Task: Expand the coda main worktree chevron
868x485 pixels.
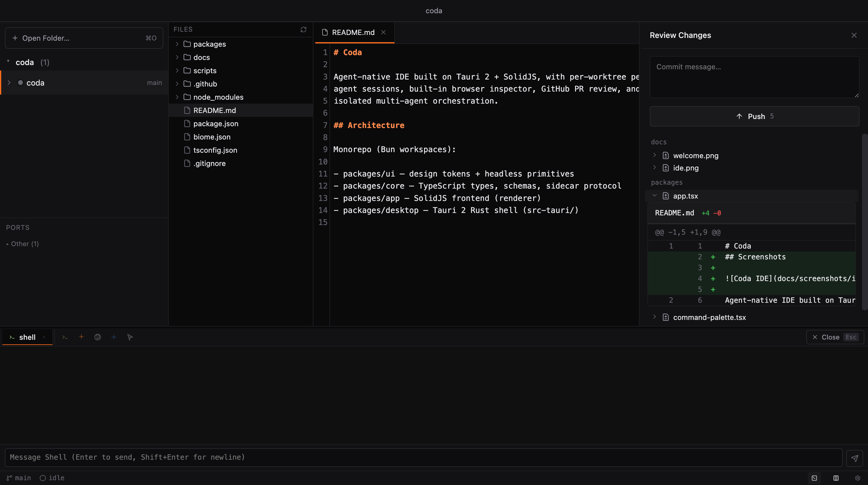Action: point(9,83)
